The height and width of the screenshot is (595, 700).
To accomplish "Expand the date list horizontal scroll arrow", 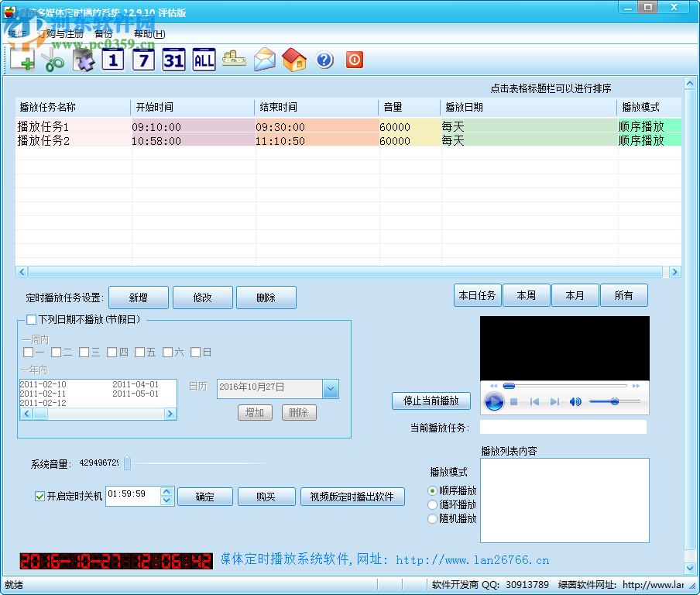I will pos(170,414).
